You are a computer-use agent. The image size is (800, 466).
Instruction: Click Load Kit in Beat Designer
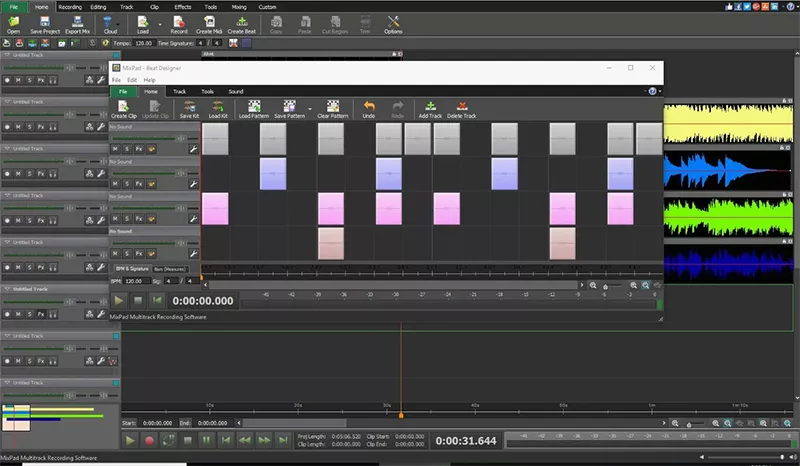click(x=218, y=110)
